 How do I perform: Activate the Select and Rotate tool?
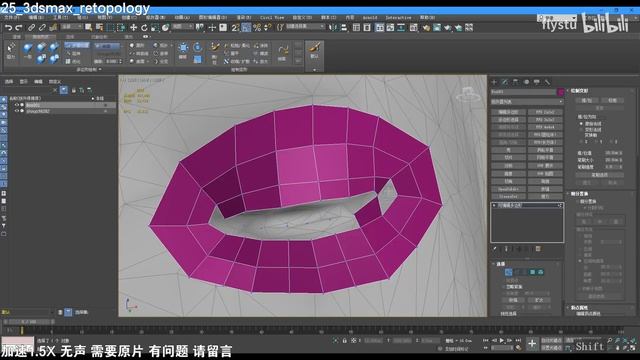pyautogui.click(x=144, y=27)
